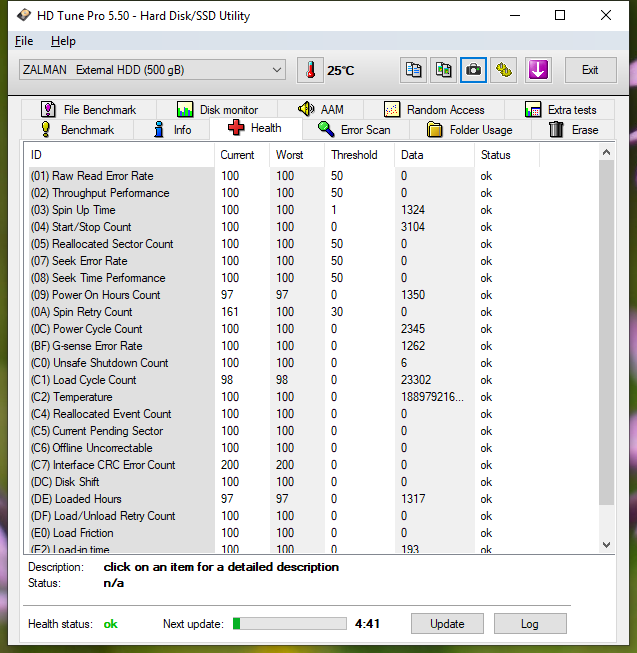Viewport: 637px width, 653px height.
Task: Select the Offline Uncorrectable row
Action: click(283, 448)
